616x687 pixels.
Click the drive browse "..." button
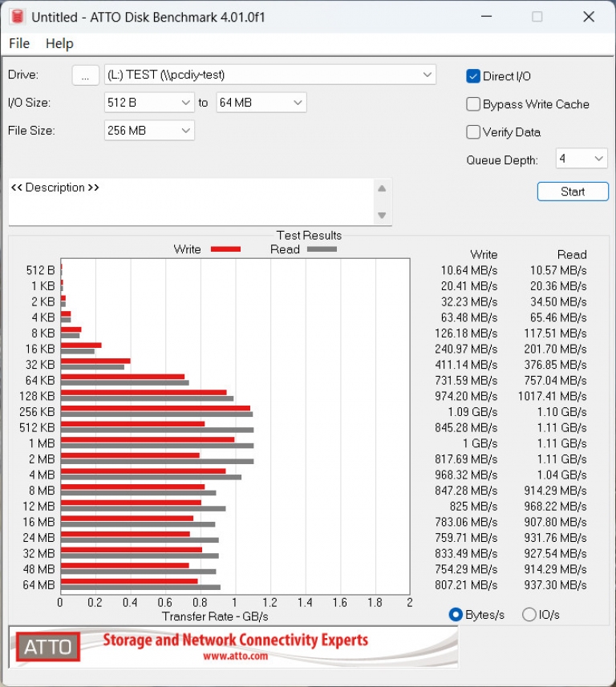[85, 75]
